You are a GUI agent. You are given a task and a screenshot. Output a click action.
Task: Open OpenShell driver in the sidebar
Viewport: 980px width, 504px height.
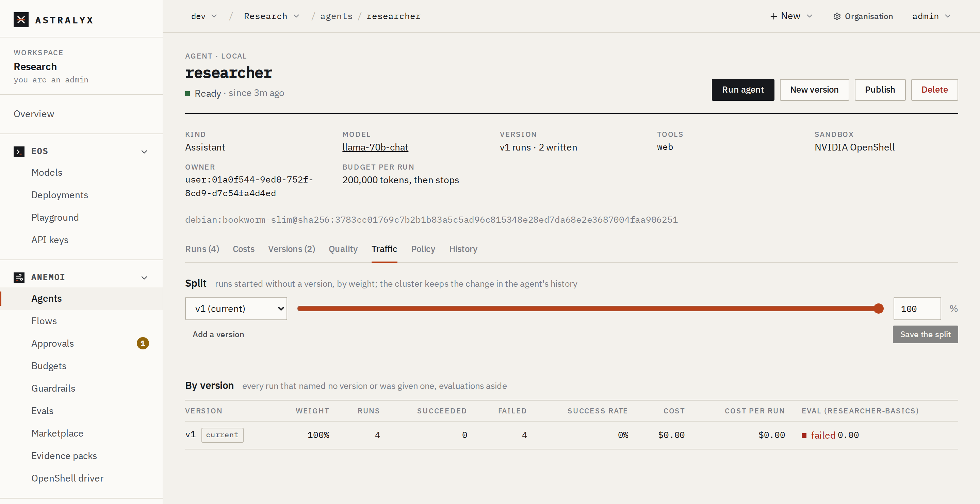click(x=67, y=478)
